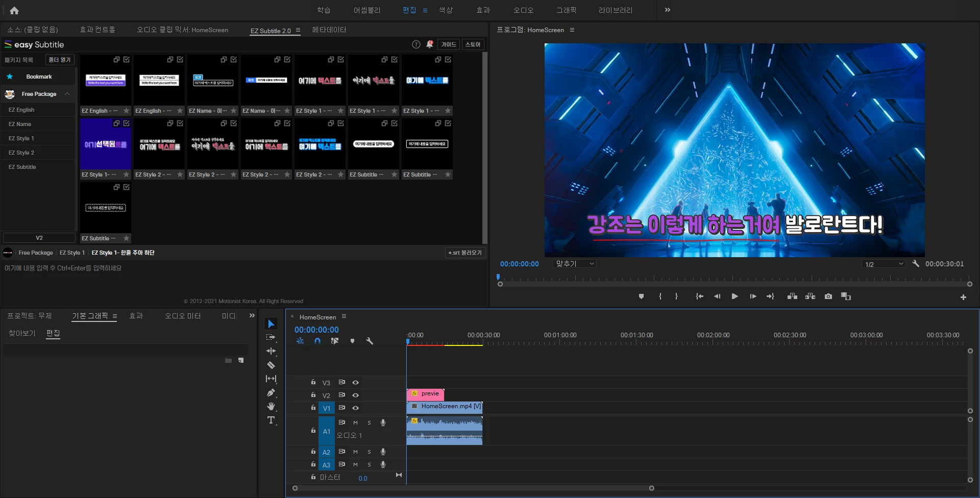Select the Track Select Forward tool
The image size is (980, 498).
pyautogui.click(x=271, y=337)
